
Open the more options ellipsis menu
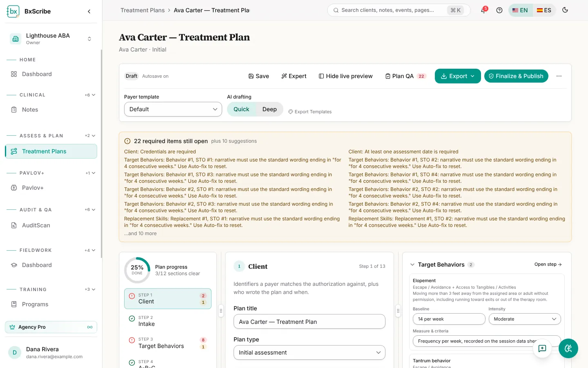559,76
